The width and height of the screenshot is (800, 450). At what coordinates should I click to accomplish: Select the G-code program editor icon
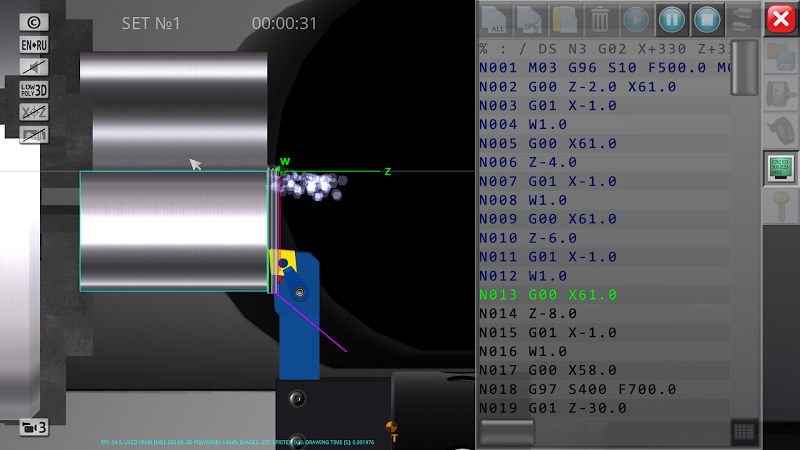781,168
